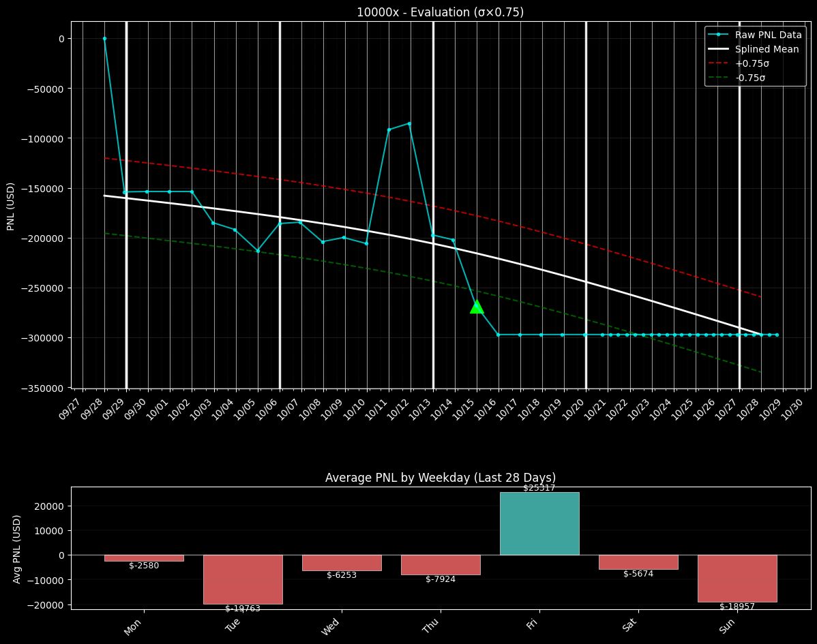Select the red Tuesday bar
The image size is (817, 644).
[x=243, y=579]
